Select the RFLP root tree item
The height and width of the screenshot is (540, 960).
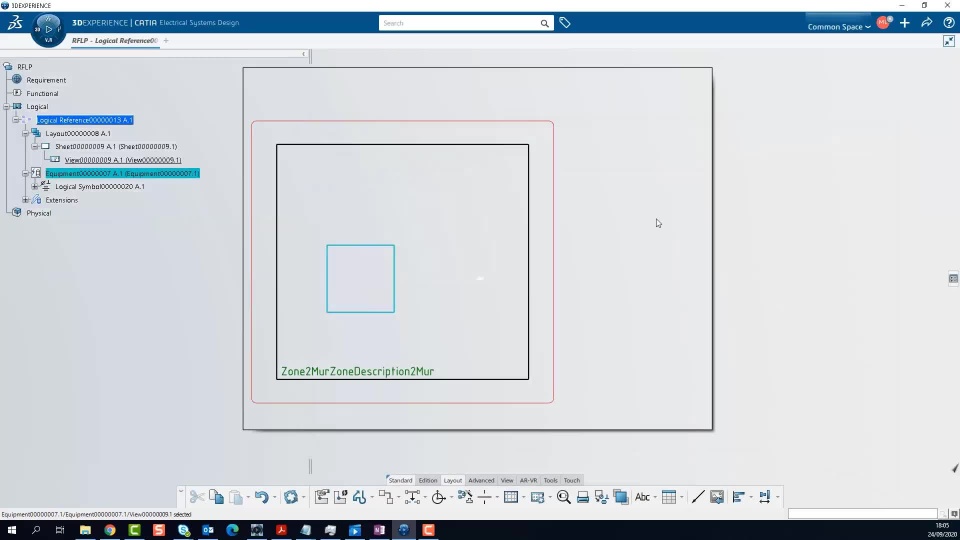(24, 67)
